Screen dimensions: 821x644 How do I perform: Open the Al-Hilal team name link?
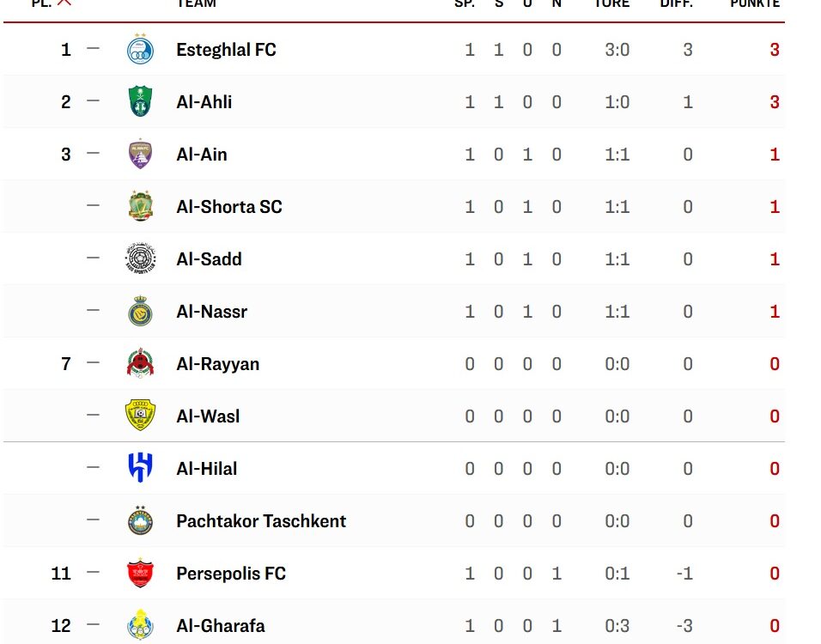(x=207, y=469)
